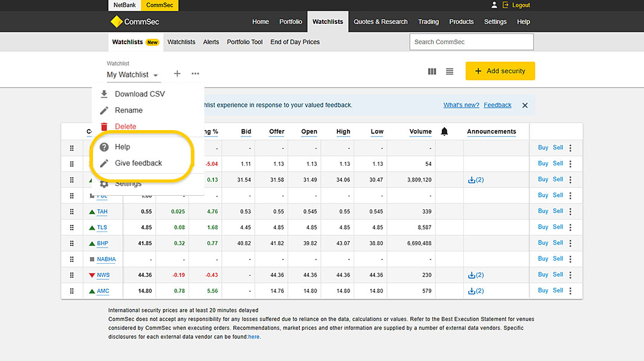
Task: Click the drag handle on the TAH row
Action: [72, 212]
